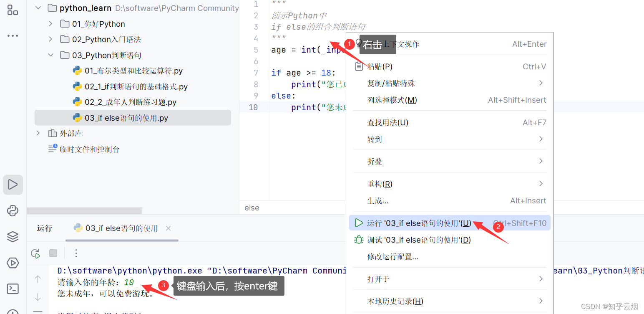Open the 复制/粘贴特殊 submenu
This screenshot has height=314, width=644.
coord(450,83)
